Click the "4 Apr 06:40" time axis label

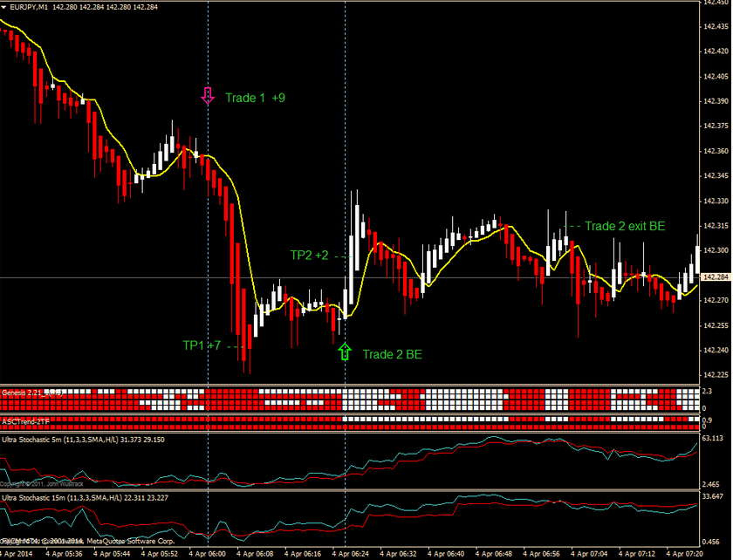[446, 554]
